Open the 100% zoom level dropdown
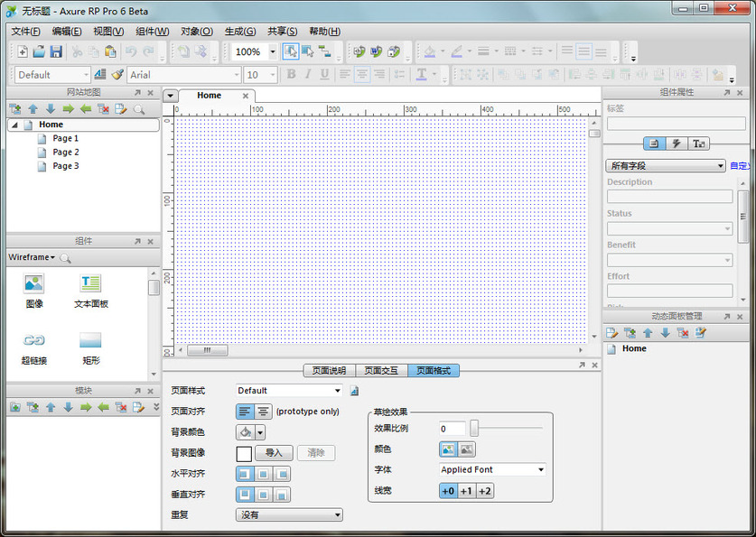The width and height of the screenshot is (756, 537). pyautogui.click(x=273, y=52)
